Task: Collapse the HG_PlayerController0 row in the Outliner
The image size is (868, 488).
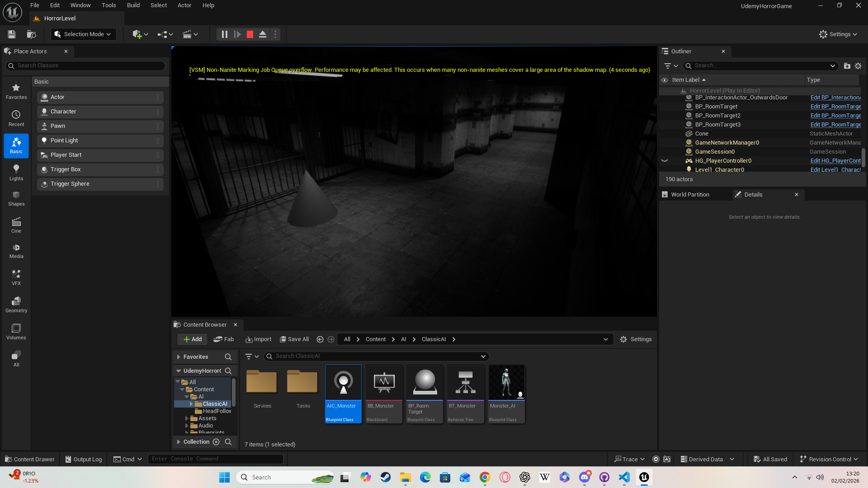Action: [665, 160]
